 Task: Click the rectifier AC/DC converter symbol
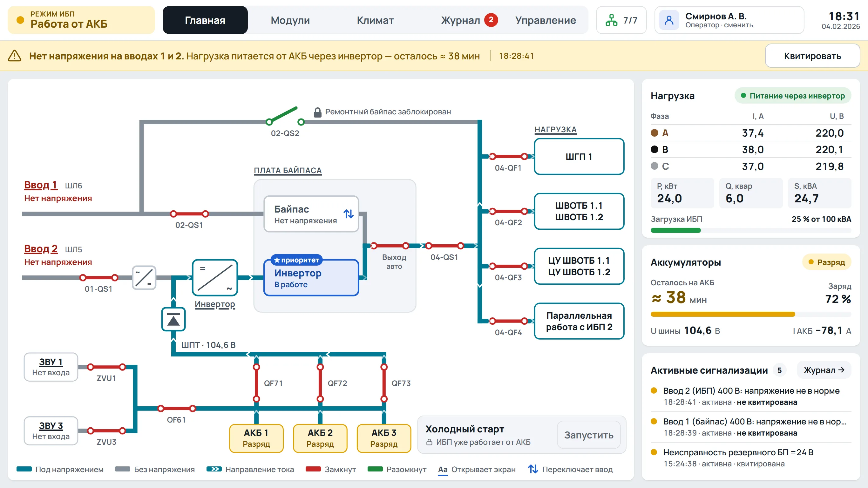pyautogui.click(x=144, y=278)
